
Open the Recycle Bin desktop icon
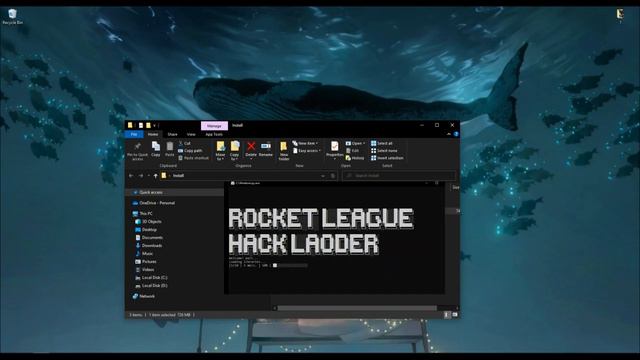(12, 16)
